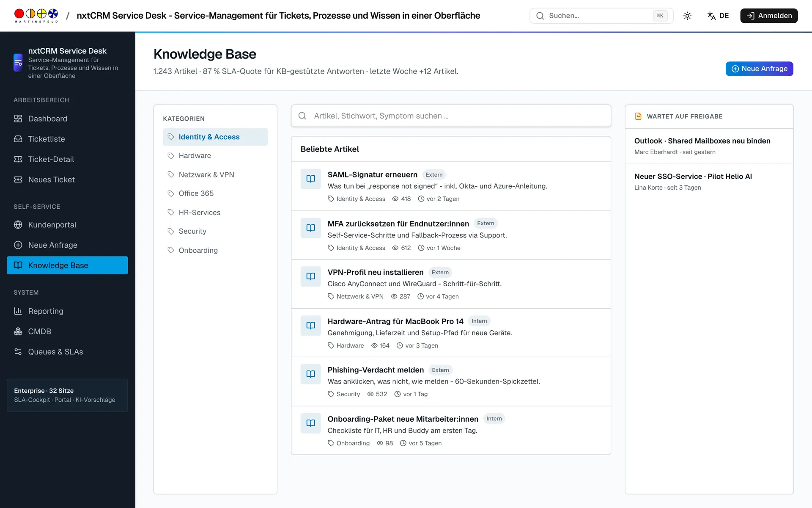This screenshot has width=812, height=508.
Task: Open Outlook · Shared Mailboxes neu binden draft
Action: pos(709,146)
